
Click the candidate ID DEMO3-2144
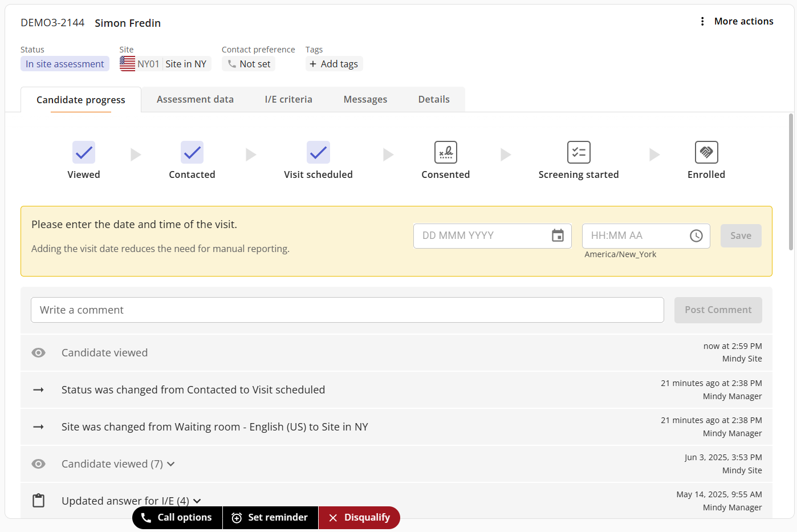pos(52,23)
